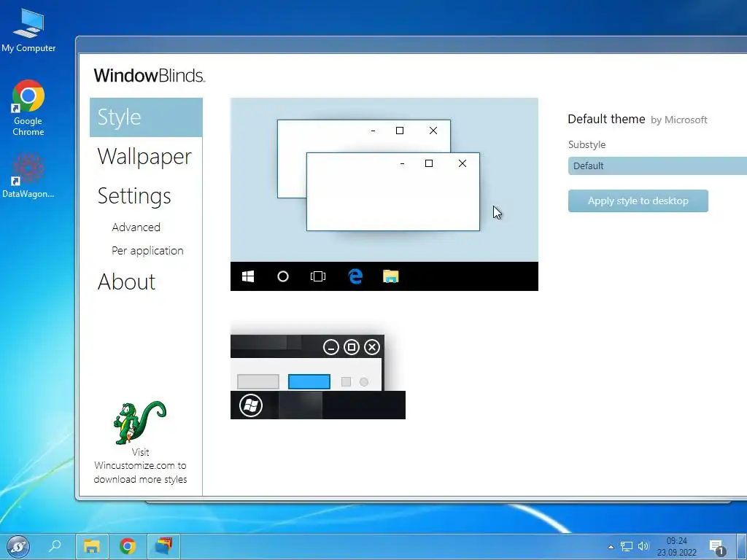Open Per application settings
The image size is (747, 560).
[x=147, y=251]
